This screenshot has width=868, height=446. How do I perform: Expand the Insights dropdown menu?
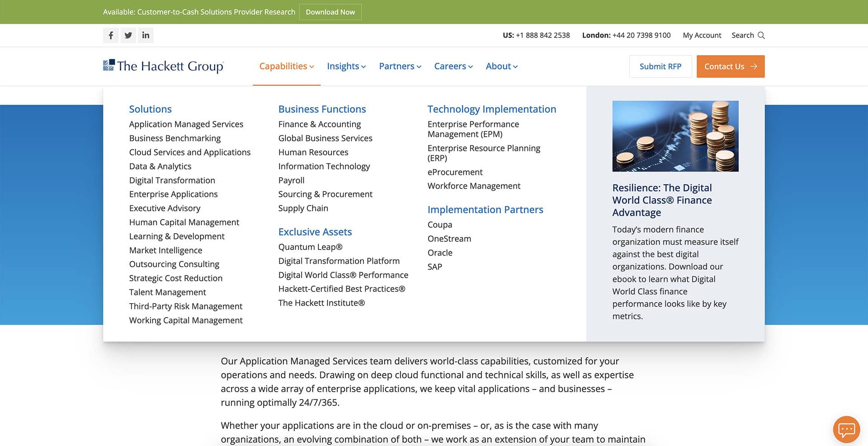coord(346,66)
